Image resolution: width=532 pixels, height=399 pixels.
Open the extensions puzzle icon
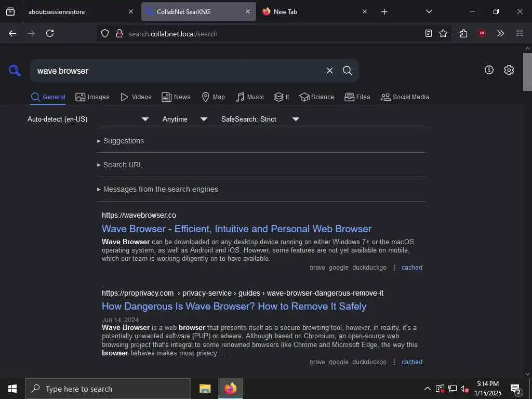464,33
